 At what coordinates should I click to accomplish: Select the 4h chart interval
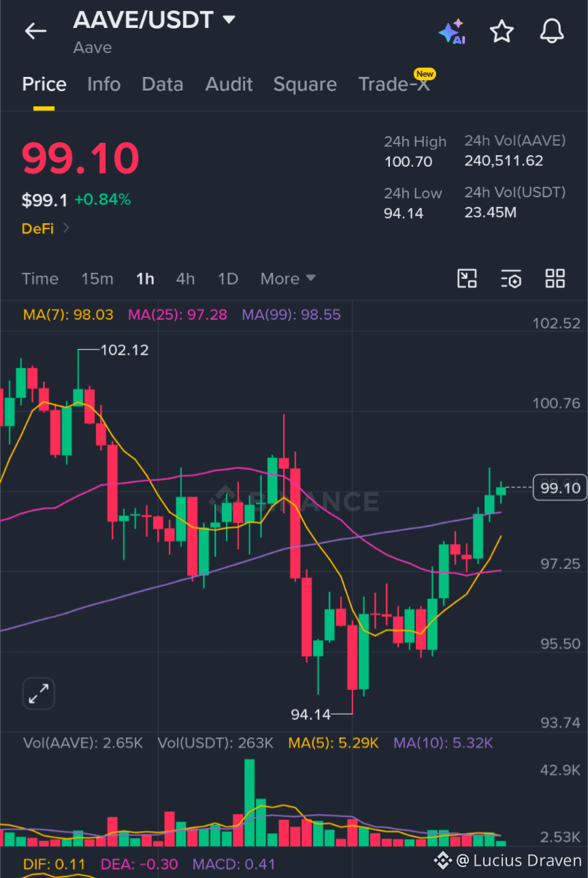click(185, 279)
